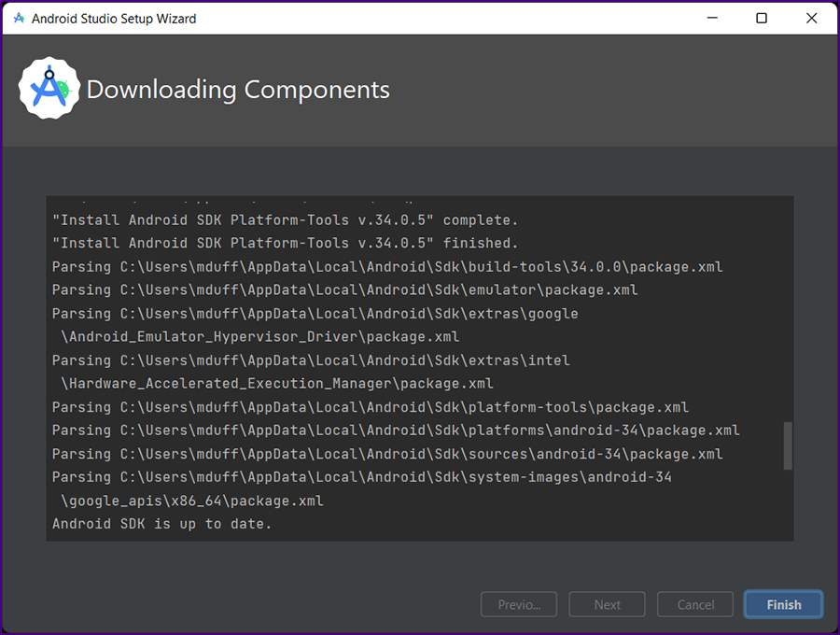Image resolution: width=840 pixels, height=635 pixels.
Task: Maximize the Setup Wizard window
Action: point(762,18)
